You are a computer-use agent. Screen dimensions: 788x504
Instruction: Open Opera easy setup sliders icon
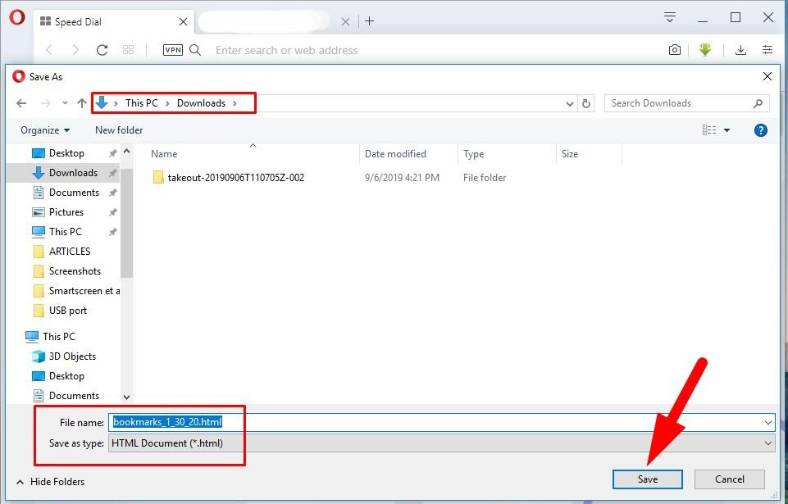(767, 49)
